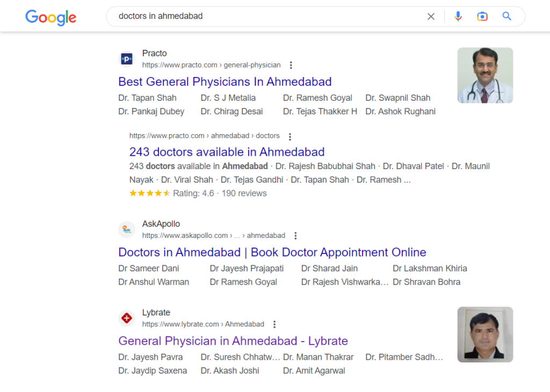Open Best General Physicians In Ahmedabad link

click(225, 82)
